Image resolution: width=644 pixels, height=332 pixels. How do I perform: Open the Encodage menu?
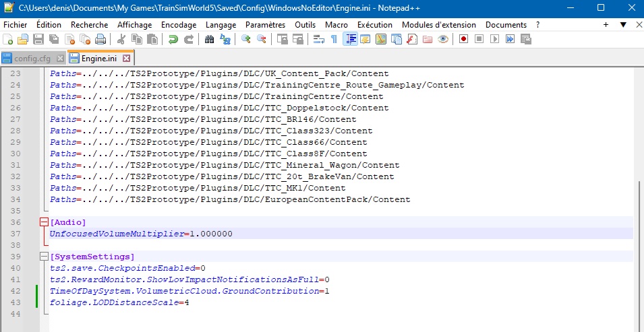179,25
